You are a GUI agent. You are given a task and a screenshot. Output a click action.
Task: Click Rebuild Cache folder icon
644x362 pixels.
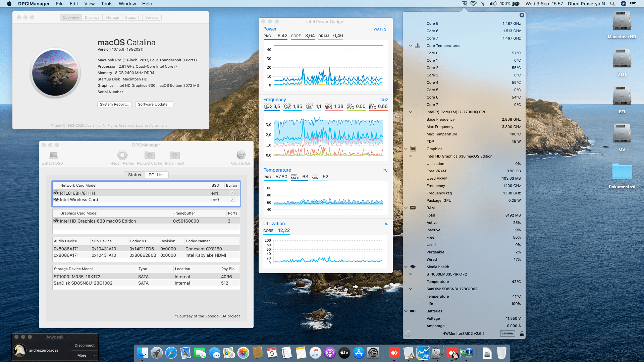pyautogui.click(x=149, y=155)
